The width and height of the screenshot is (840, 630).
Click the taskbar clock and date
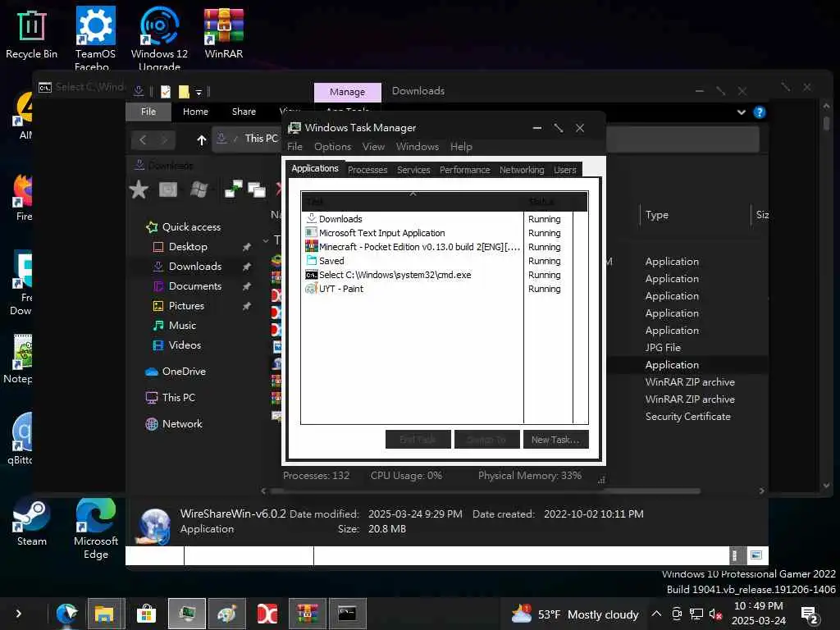tap(758, 614)
